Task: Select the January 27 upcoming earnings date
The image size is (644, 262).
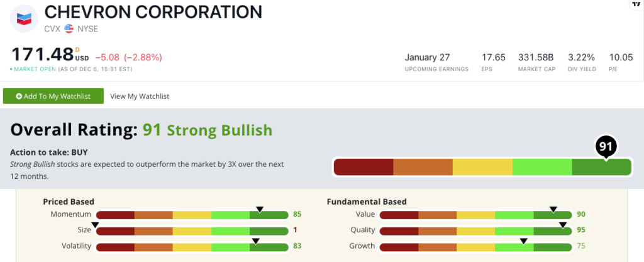Action: pos(428,57)
